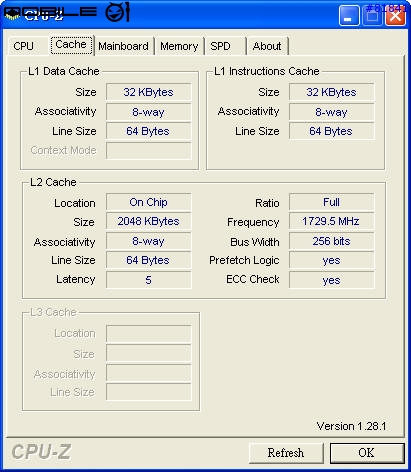
Task: Open the Memory tab
Action: tap(179, 46)
